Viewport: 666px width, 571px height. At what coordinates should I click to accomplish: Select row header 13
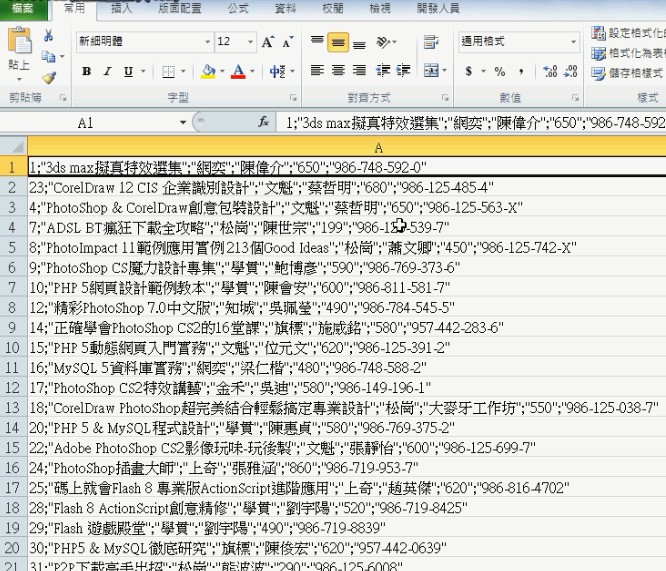point(13,408)
